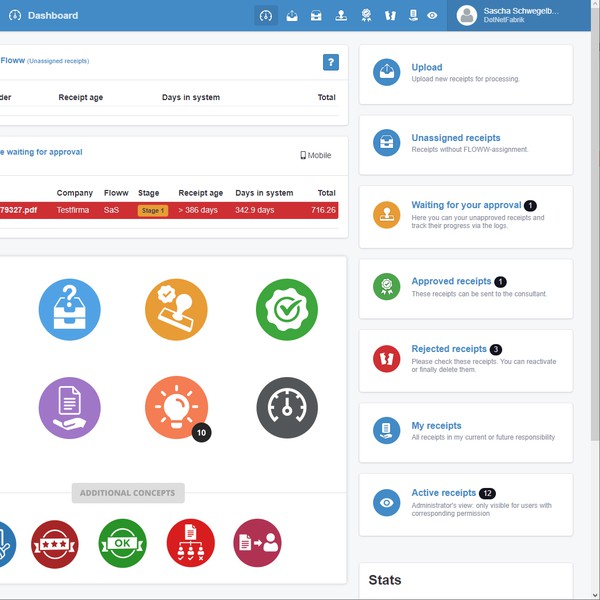Click the Stats heading
600x600 pixels.
tap(385, 580)
